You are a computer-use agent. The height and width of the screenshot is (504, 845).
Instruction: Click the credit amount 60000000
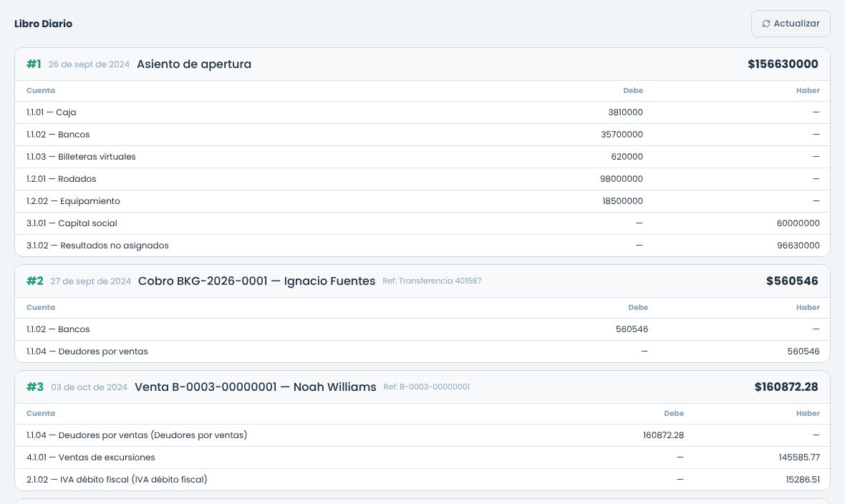click(x=798, y=223)
